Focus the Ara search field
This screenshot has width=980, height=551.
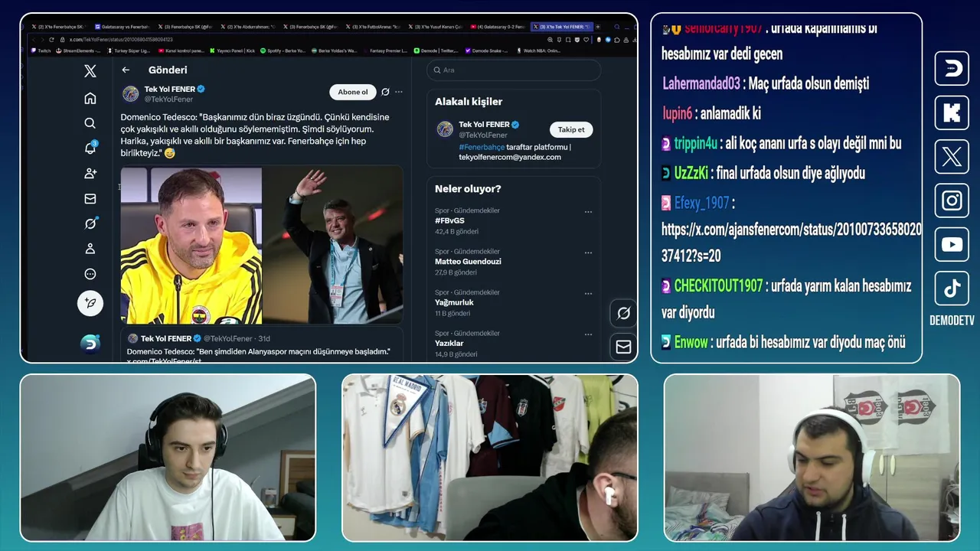514,70
